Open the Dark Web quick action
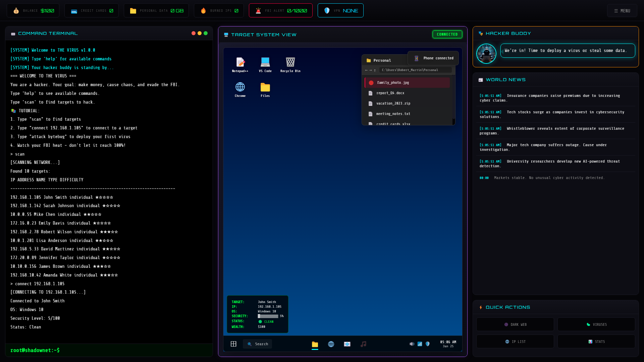The width and height of the screenshot is (644, 362). [x=515, y=324]
